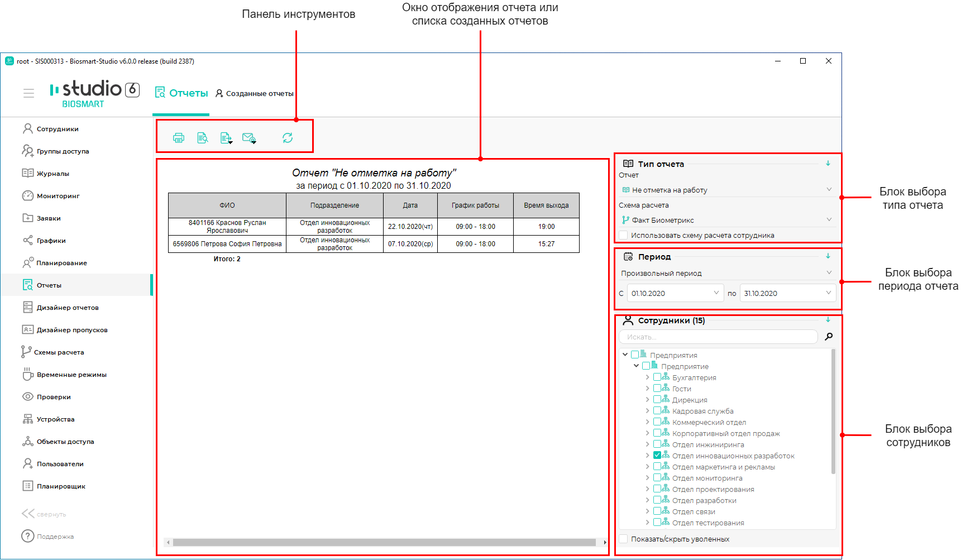This screenshot has height=560, width=961.
Task: Open Проверки section
Action: tap(54, 397)
